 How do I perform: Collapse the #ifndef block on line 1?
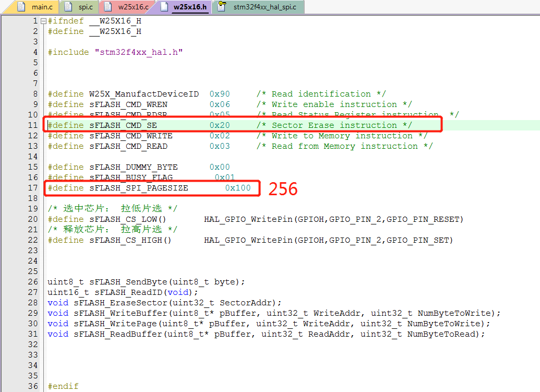tap(43, 21)
